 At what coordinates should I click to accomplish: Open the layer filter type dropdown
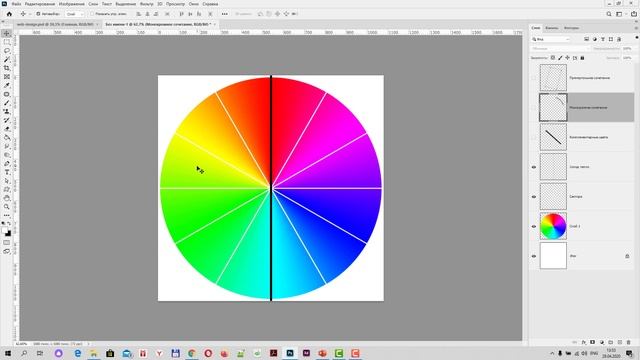pyautogui.click(x=551, y=39)
